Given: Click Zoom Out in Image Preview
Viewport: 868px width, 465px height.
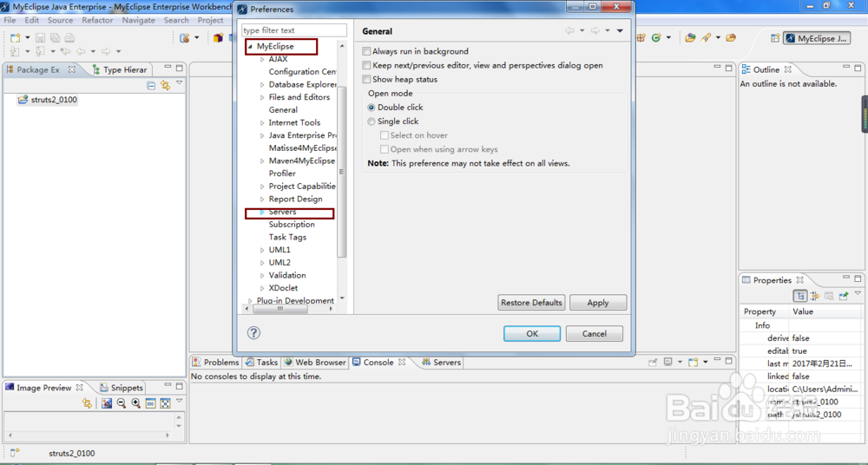Looking at the screenshot, I should pyautogui.click(x=122, y=403).
